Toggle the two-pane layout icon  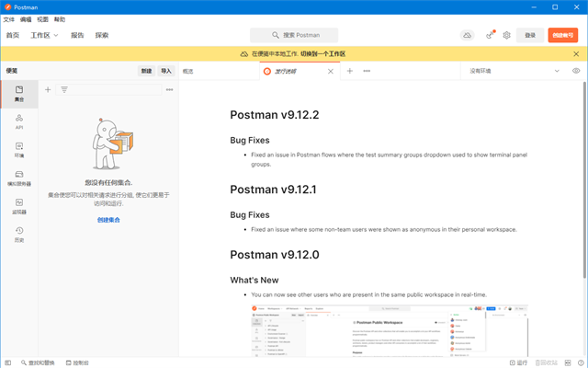(x=568, y=362)
